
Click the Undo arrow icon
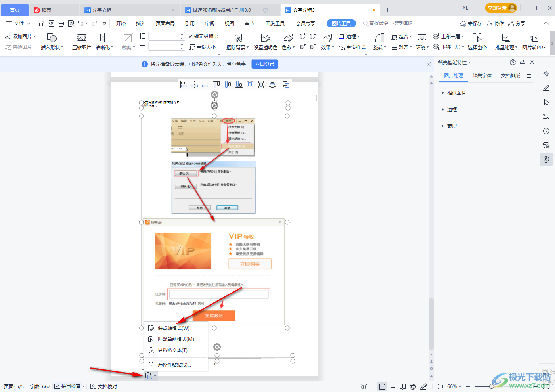pyautogui.click(x=81, y=23)
